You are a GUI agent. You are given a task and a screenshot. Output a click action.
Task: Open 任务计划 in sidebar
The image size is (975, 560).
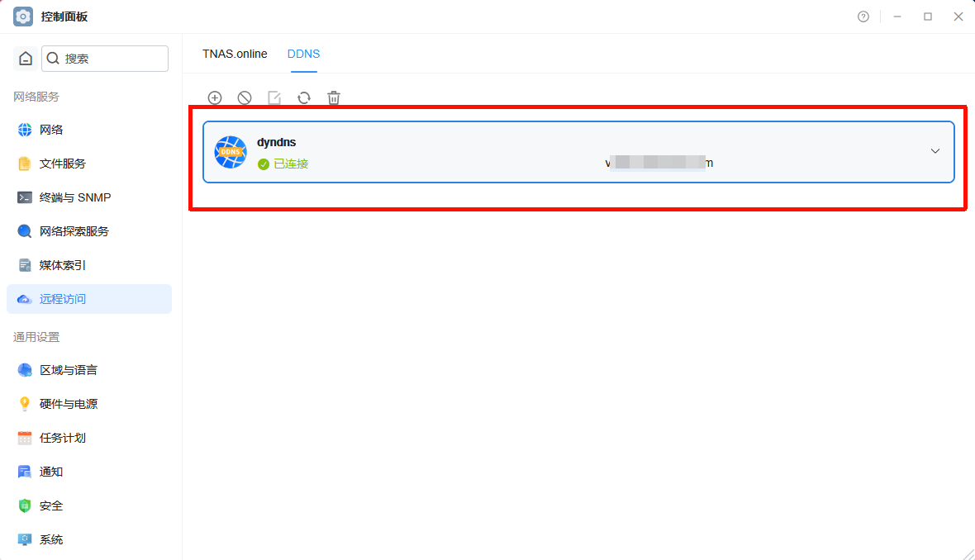89,439
